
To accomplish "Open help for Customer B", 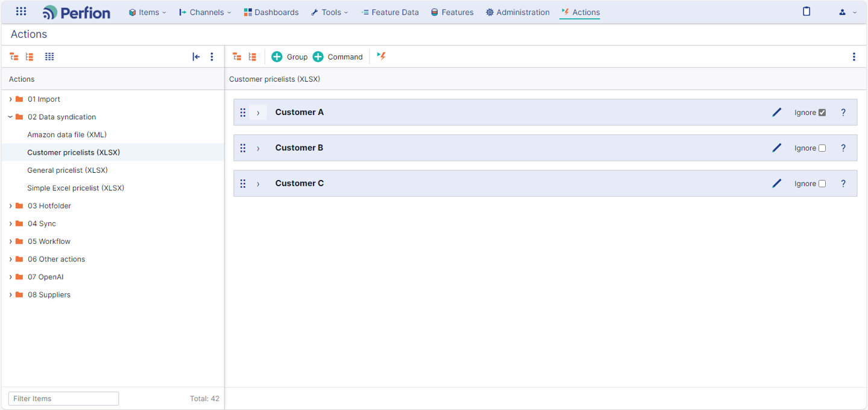I will coord(843,148).
